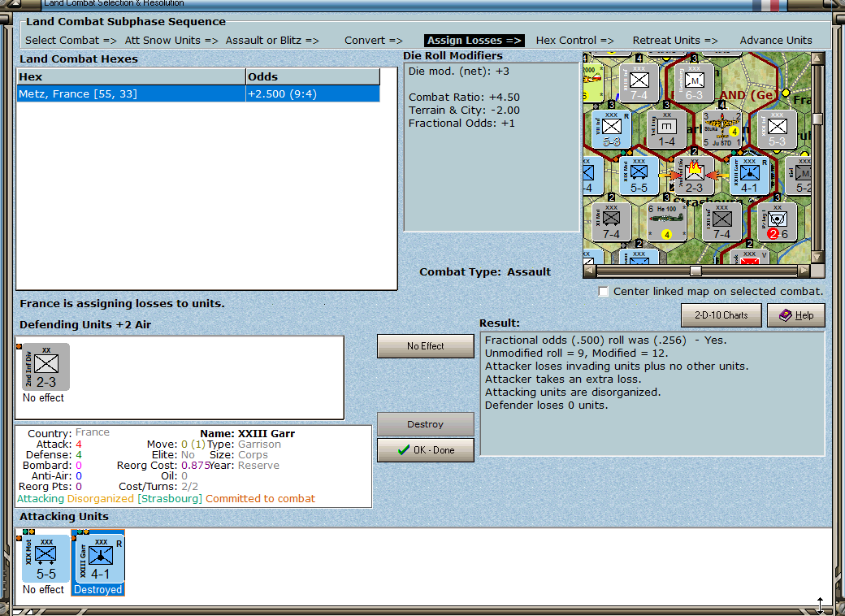Click the XXIII Garr 4-1 counter on the map
This screenshot has width=845, height=616.
[749, 176]
